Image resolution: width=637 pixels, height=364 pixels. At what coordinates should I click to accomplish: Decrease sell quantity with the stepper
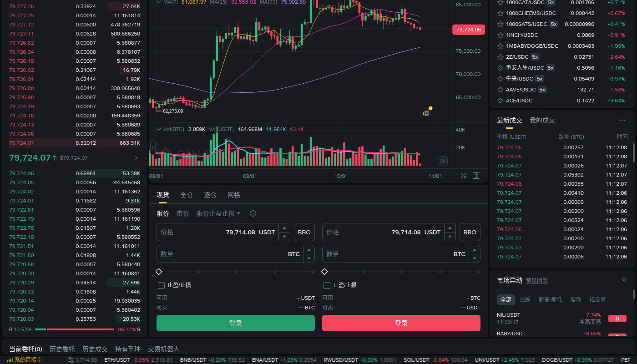click(x=475, y=258)
